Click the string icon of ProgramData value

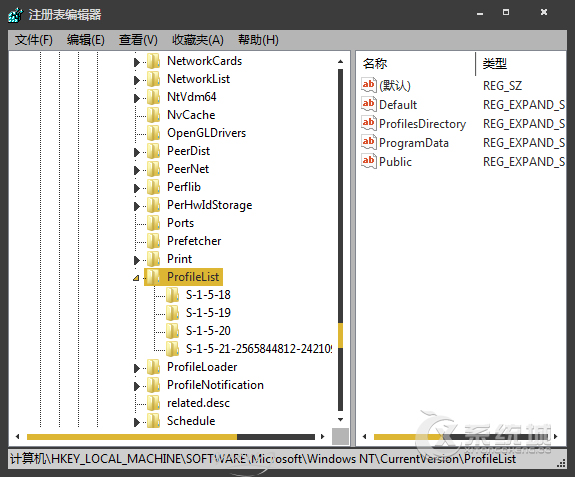(369, 142)
